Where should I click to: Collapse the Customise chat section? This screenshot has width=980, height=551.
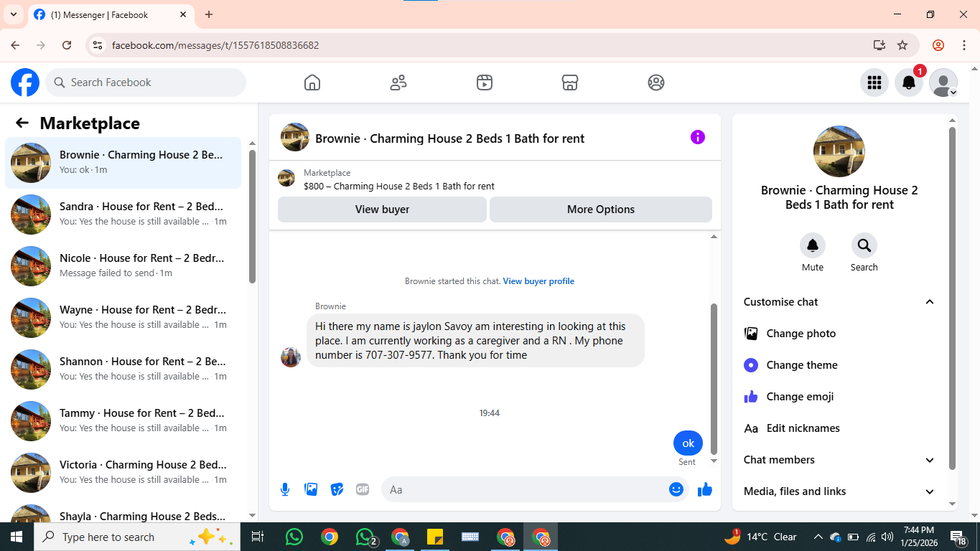coord(839,302)
